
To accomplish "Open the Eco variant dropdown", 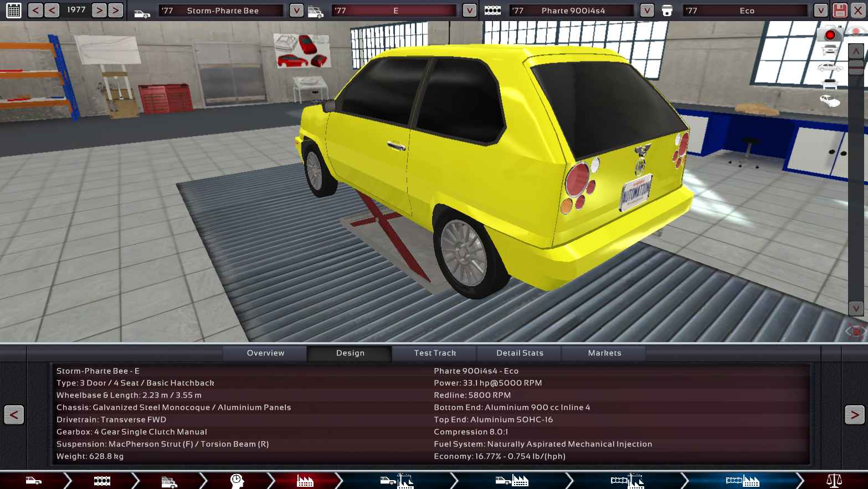I will click(821, 11).
